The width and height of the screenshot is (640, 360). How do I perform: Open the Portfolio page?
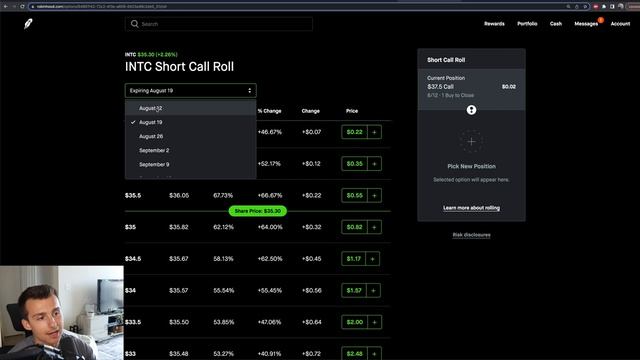(x=527, y=24)
